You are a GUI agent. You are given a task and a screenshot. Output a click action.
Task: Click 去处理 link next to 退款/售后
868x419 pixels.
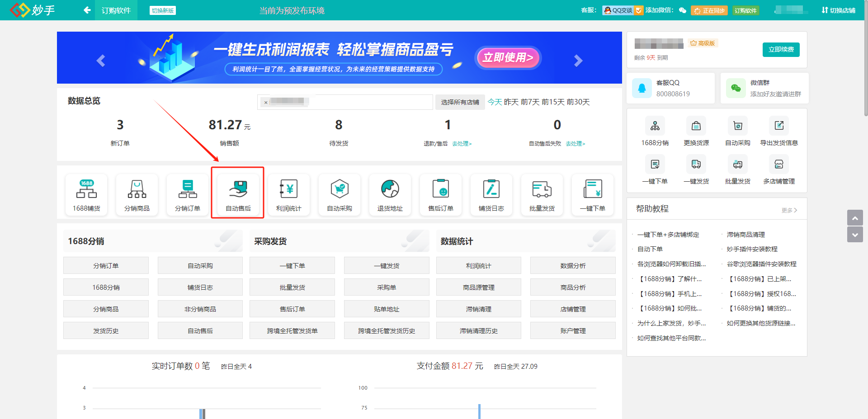[462, 144]
